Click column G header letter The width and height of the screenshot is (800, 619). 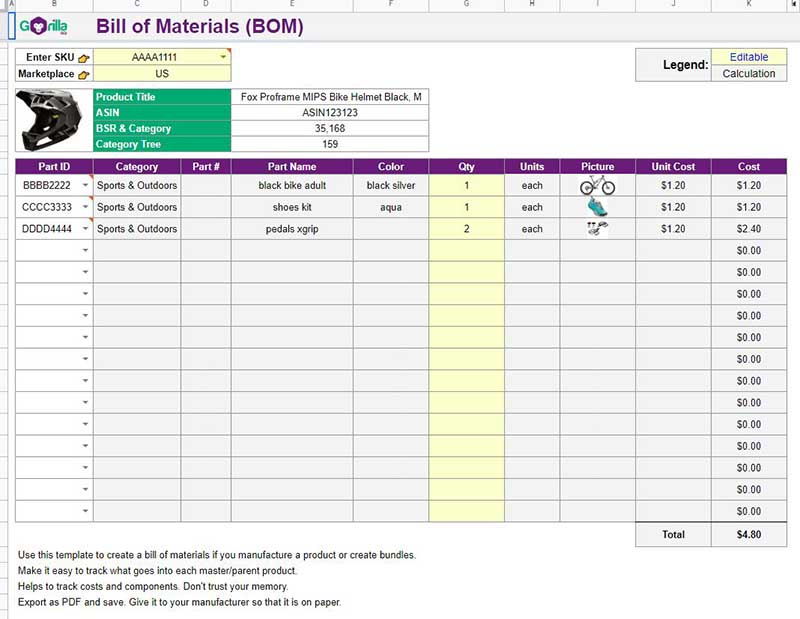[466, 4]
